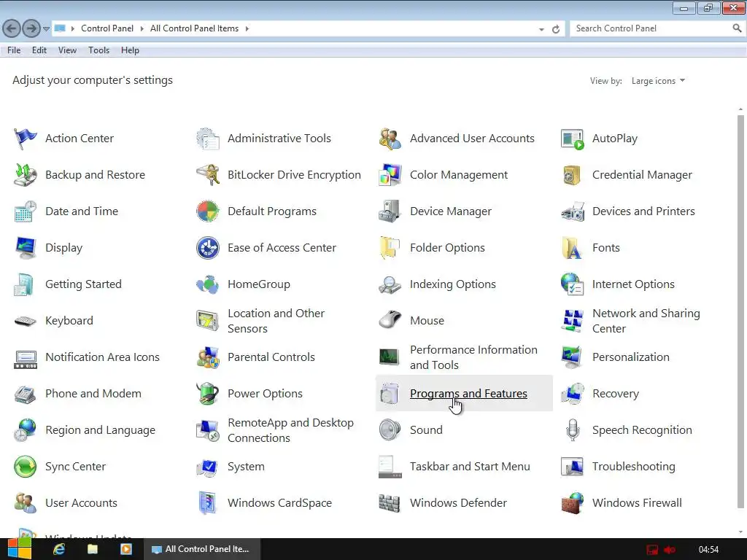Click the Programs and Features link
This screenshot has height=560, width=747.
(x=468, y=394)
